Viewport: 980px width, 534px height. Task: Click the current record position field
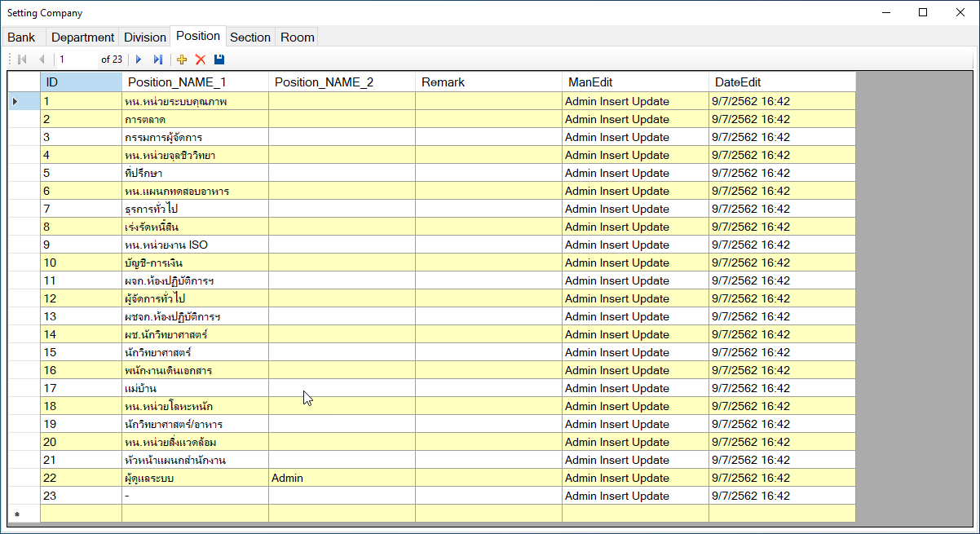76,60
